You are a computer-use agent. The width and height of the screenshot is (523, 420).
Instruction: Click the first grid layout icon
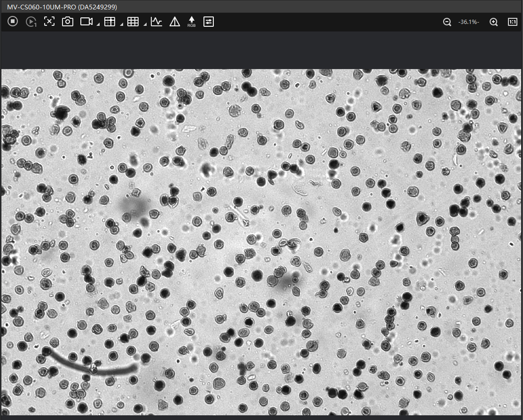point(109,22)
